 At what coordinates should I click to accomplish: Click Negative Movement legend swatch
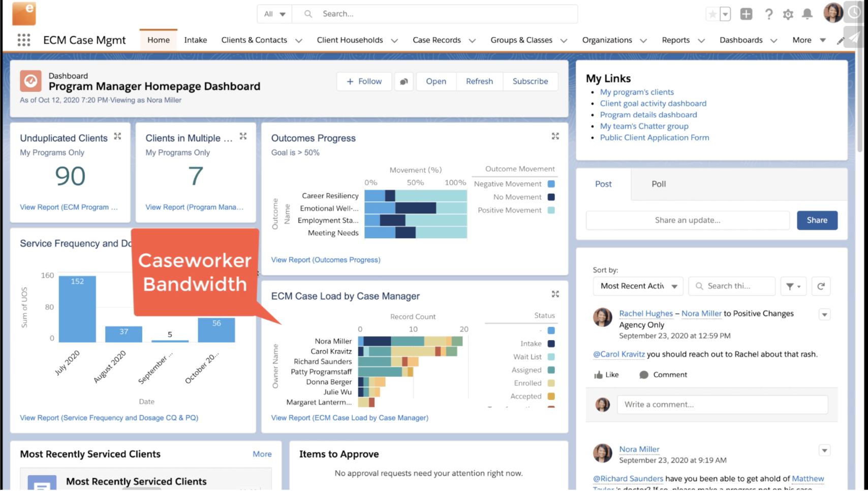click(551, 184)
